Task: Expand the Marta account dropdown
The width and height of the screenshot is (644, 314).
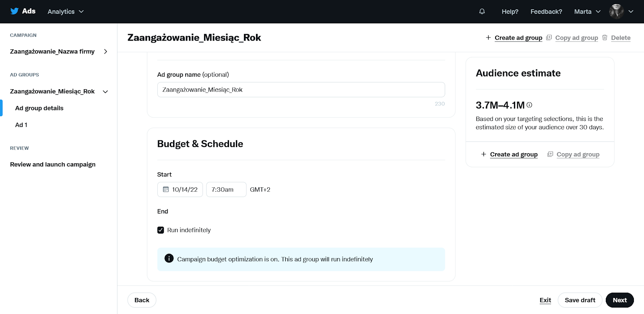Action: coord(587,12)
